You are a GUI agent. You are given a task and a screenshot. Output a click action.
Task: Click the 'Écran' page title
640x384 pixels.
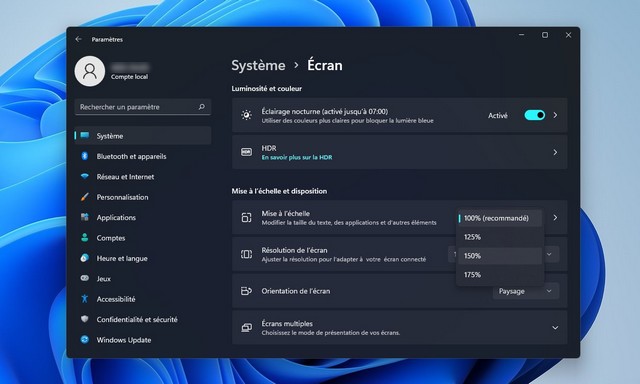(324, 65)
